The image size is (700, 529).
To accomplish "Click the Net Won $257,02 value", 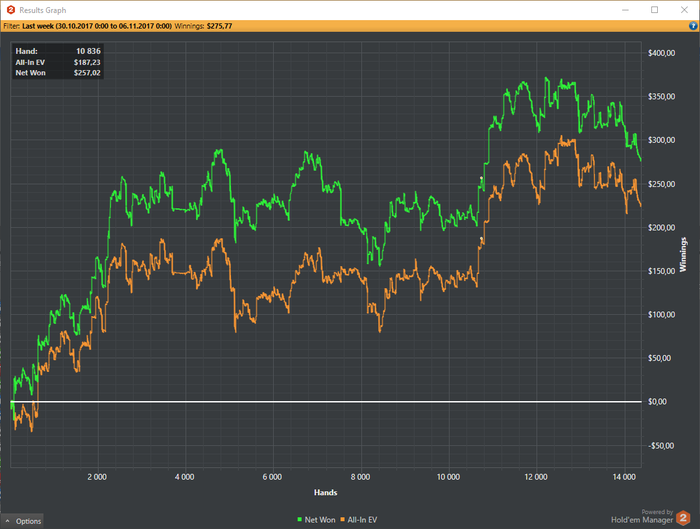I will 87,73.
